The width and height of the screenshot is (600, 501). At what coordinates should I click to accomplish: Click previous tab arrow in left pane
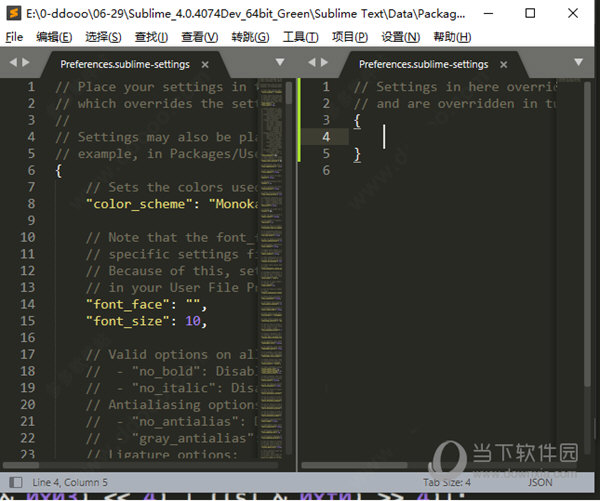pos(14,63)
